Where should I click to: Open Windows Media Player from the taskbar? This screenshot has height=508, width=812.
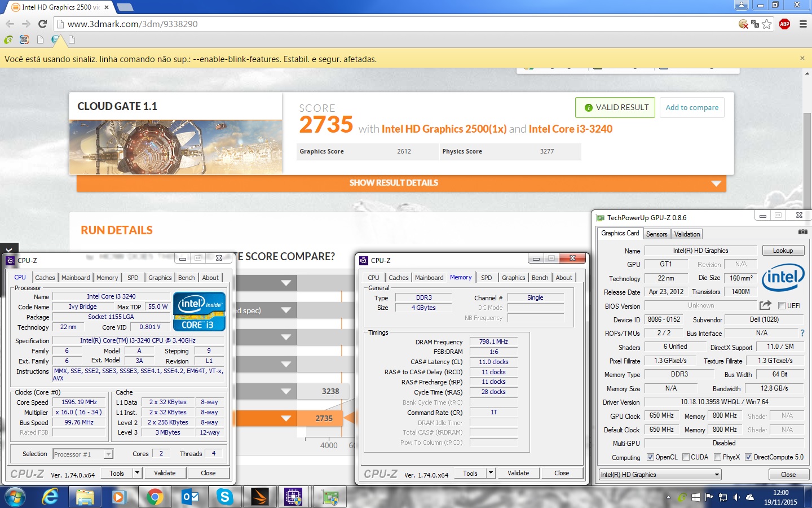118,497
